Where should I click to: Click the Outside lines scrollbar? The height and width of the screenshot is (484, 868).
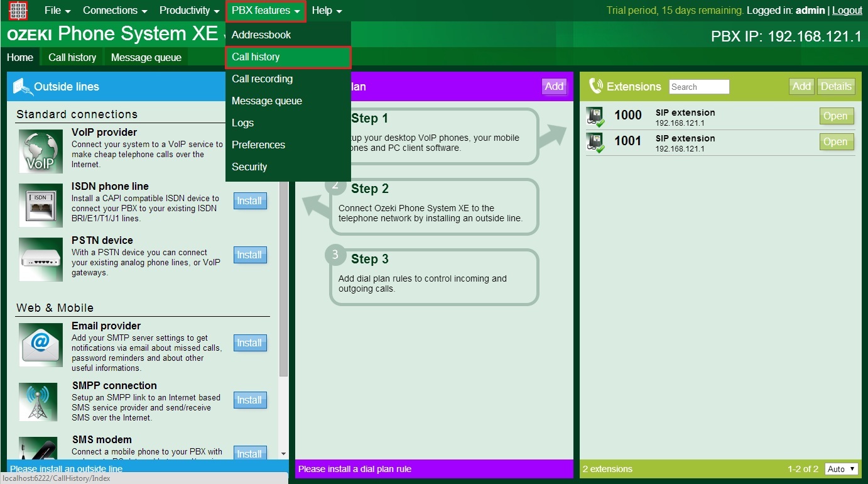(x=283, y=280)
